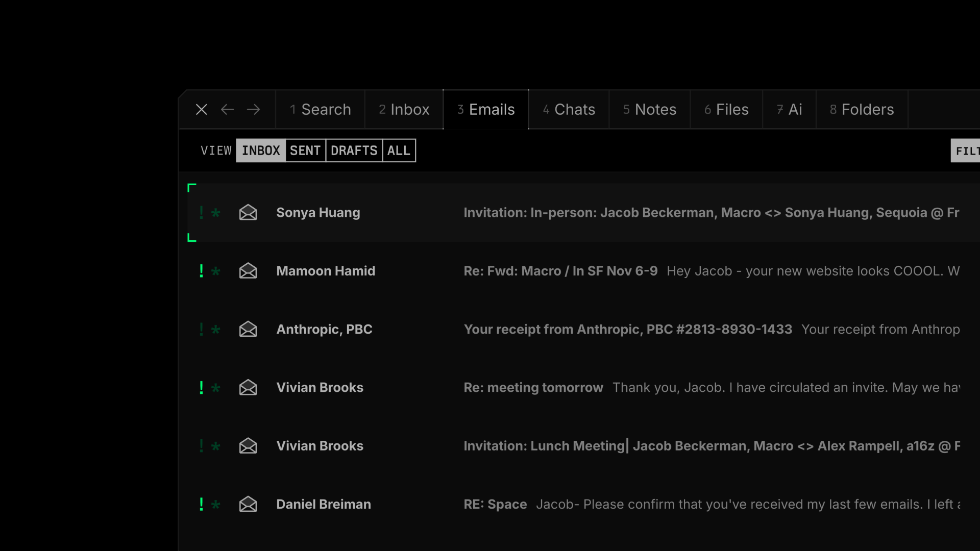
Task: Close the panel with X icon
Action: click(202, 110)
